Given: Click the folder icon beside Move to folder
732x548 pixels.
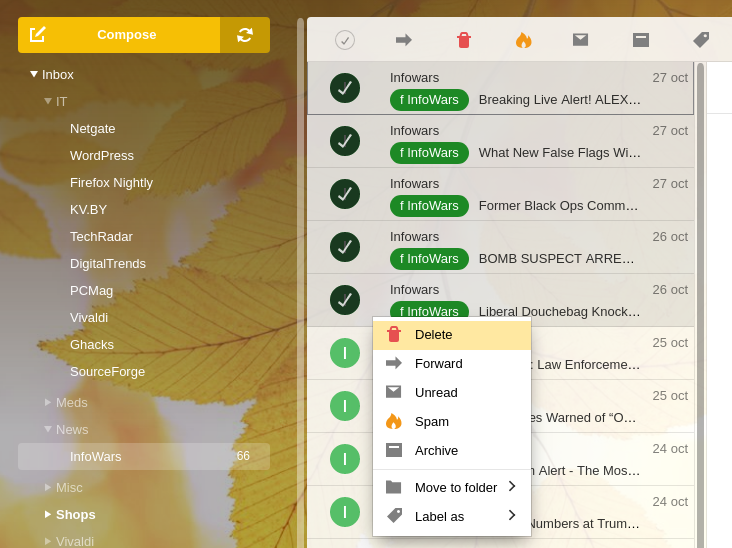Looking at the screenshot, I should click(394, 487).
